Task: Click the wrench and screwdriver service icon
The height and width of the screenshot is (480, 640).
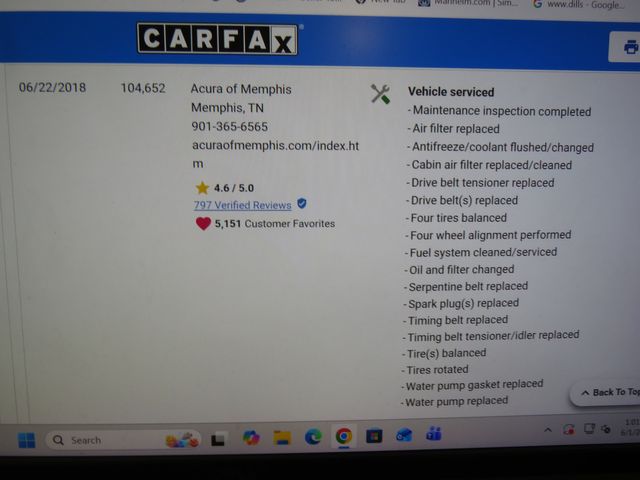Action: pyautogui.click(x=380, y=94)
